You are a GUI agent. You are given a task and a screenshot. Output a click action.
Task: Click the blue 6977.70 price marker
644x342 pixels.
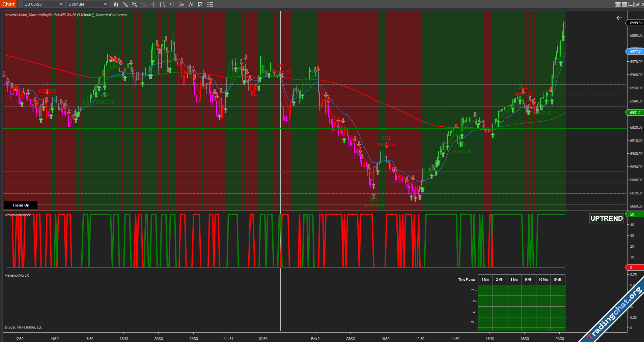click(636, 52)
